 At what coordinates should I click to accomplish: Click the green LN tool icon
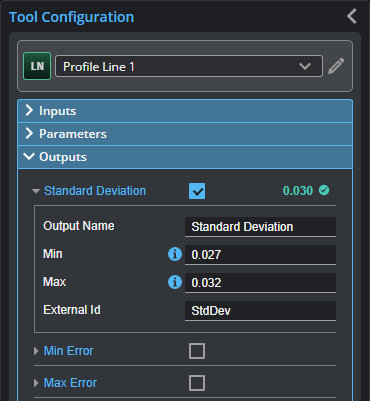click(x=37, y=66)
